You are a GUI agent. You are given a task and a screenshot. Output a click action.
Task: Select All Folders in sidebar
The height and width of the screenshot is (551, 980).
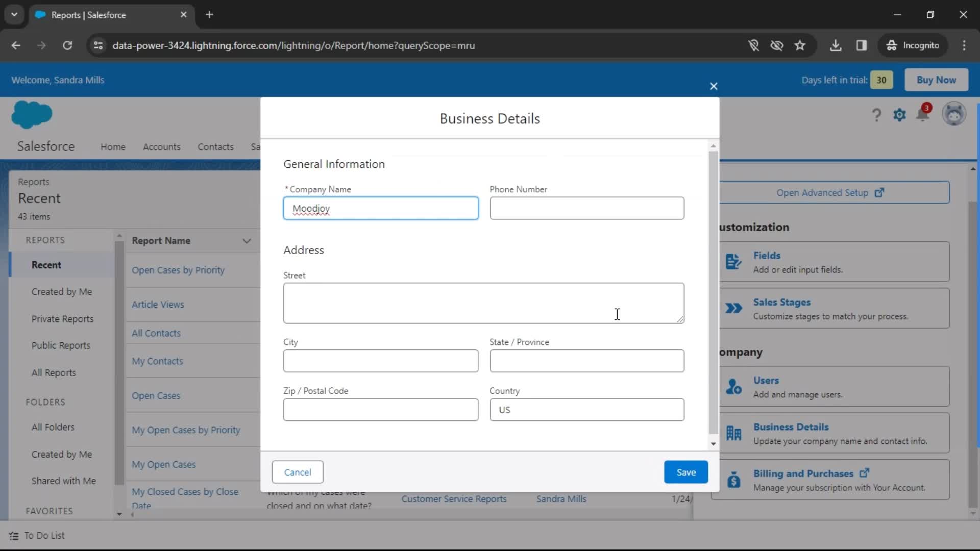53,428
